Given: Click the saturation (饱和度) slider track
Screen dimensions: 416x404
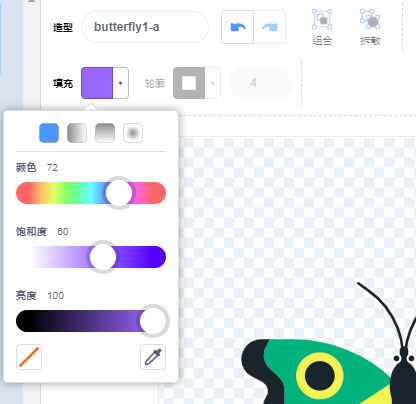Looking at the screenshot, I should coord(91,257).
